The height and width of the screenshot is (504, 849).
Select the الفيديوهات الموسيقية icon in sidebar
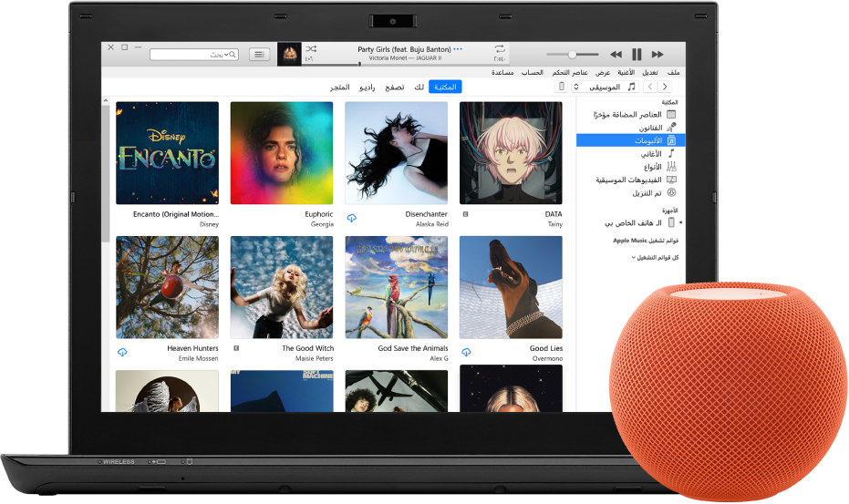pyautogui.click(x=671, y=180)
